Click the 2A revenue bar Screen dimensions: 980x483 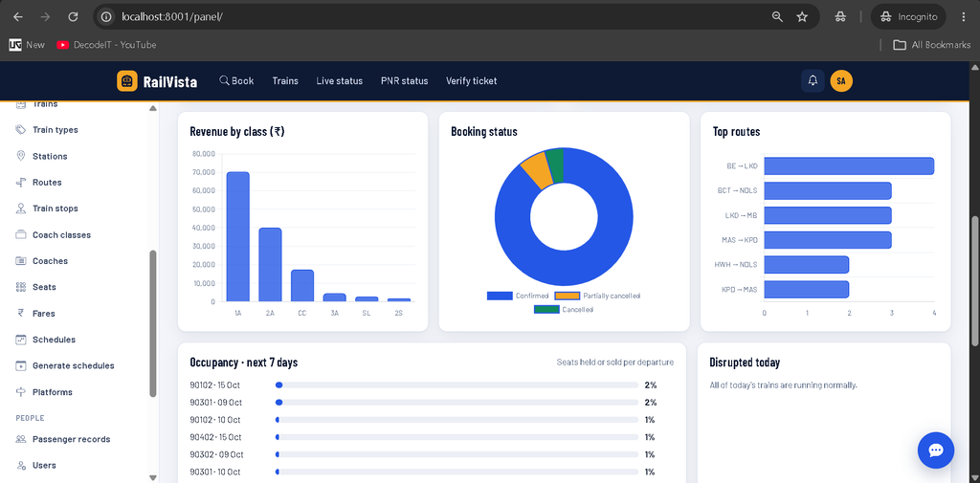[270, 265]
